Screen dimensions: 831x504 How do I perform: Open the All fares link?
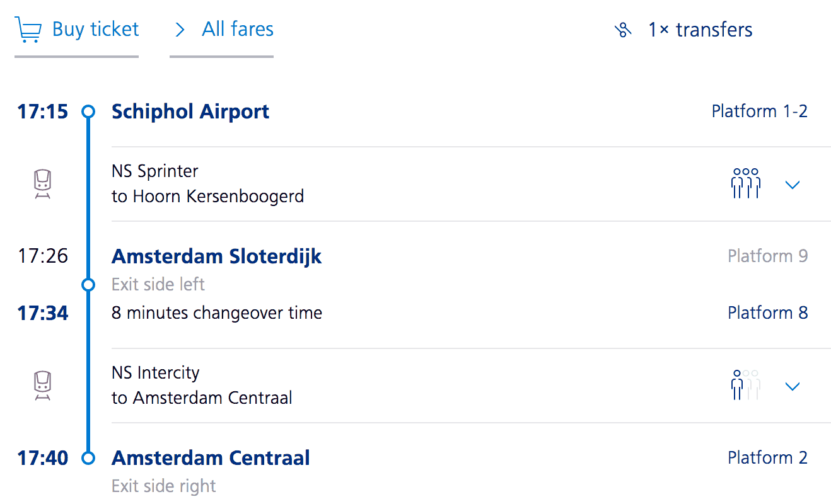(x=238, y=30)
